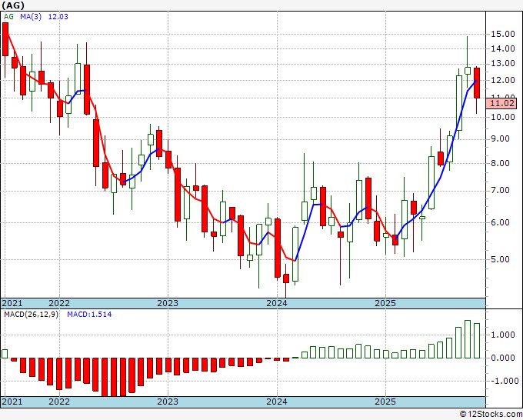Click the 0.000 MACD axis label
Image resolution: width=523 pixels, height=420 pixels.
(x=503, y=358)
